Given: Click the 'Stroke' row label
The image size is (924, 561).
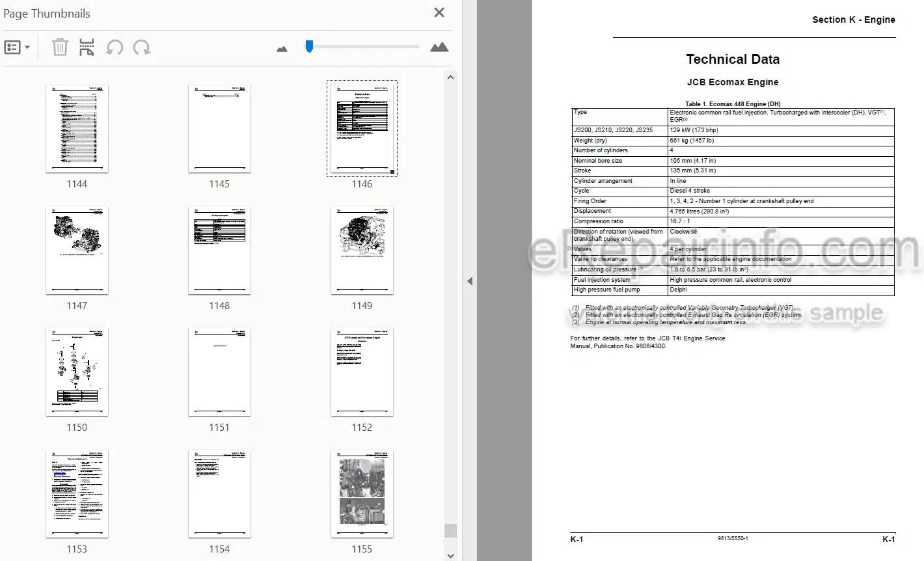Looking at the screenshot, I should pos(582,171).
